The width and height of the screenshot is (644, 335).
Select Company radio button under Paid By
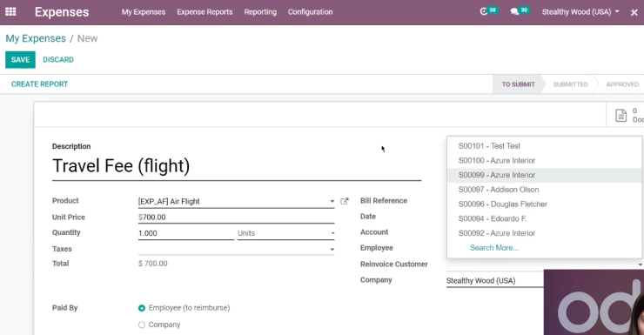tap(142, 325)
